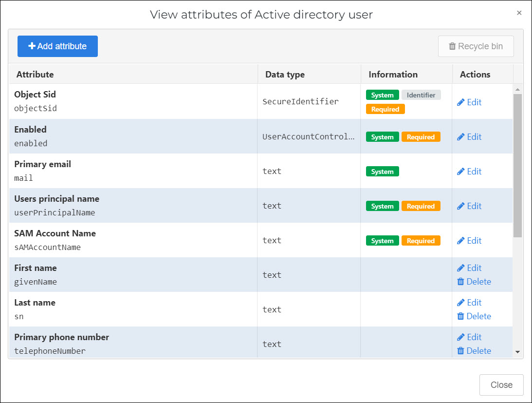Screen dimensions: 532x403
Task: Edit the Enabled attribute
Action: click(469, 136)
